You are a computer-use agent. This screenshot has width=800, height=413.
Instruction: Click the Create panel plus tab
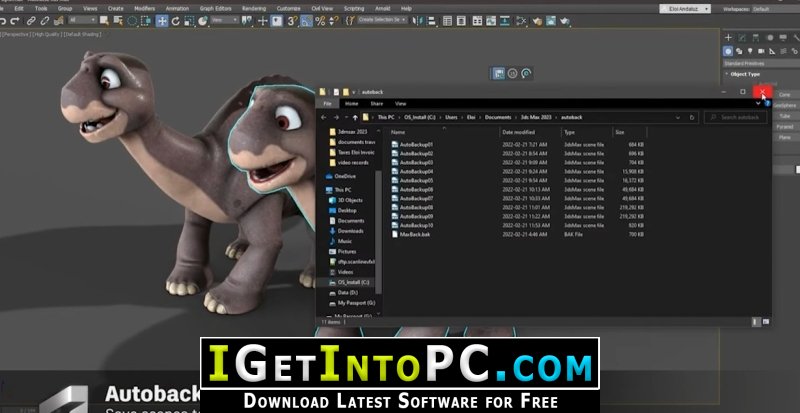[x=728, y=38]
